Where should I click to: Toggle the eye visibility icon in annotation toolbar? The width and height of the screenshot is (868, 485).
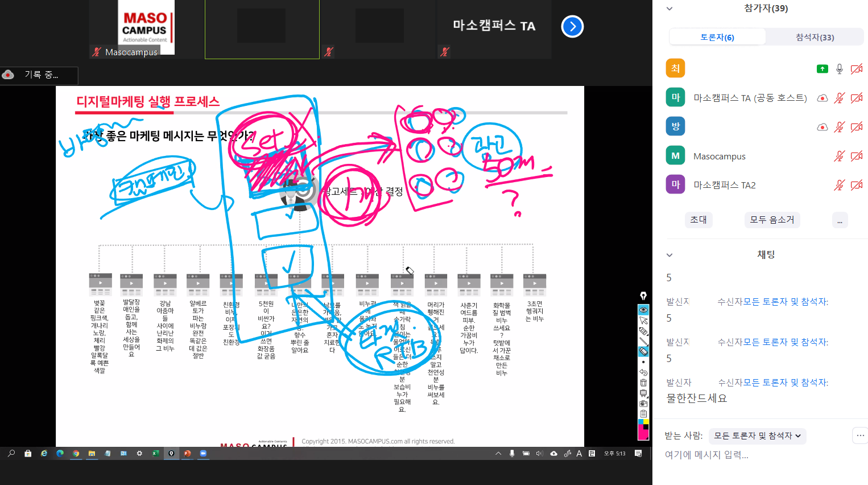[x=643, y=310]
